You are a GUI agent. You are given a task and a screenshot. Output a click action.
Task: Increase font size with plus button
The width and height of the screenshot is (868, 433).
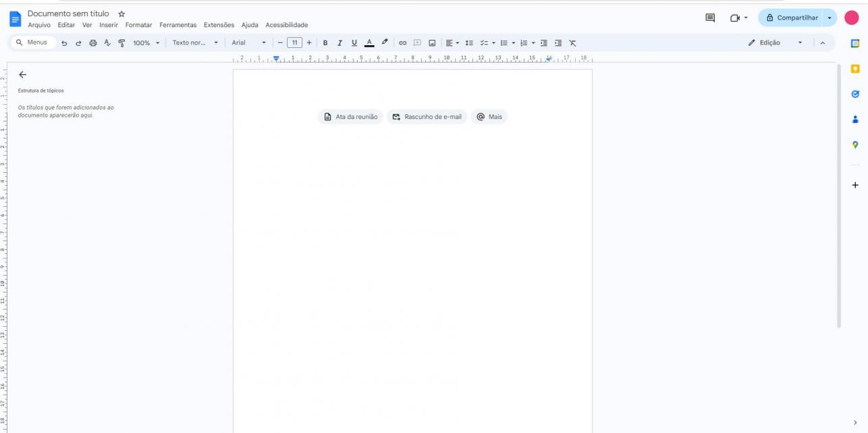click(x=309, y=43)
